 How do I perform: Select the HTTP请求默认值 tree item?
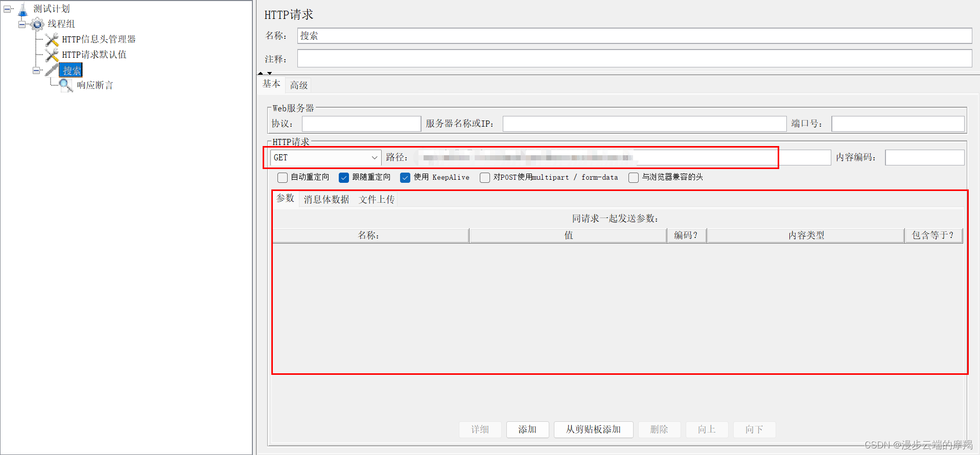94,55
